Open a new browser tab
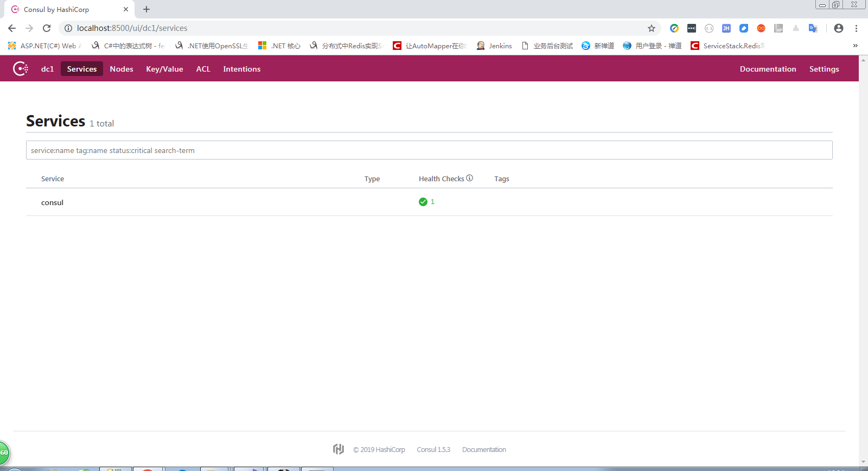 point(146,9)
